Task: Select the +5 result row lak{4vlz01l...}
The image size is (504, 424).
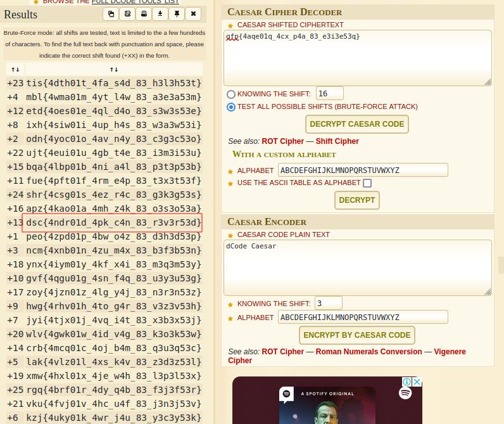Action: pyautogui.click(x=104, y=362)
